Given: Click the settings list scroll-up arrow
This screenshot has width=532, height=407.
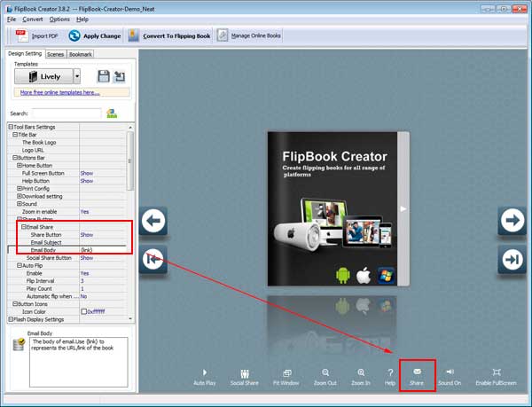Looking at the screenshot, I should pos(130,127).
